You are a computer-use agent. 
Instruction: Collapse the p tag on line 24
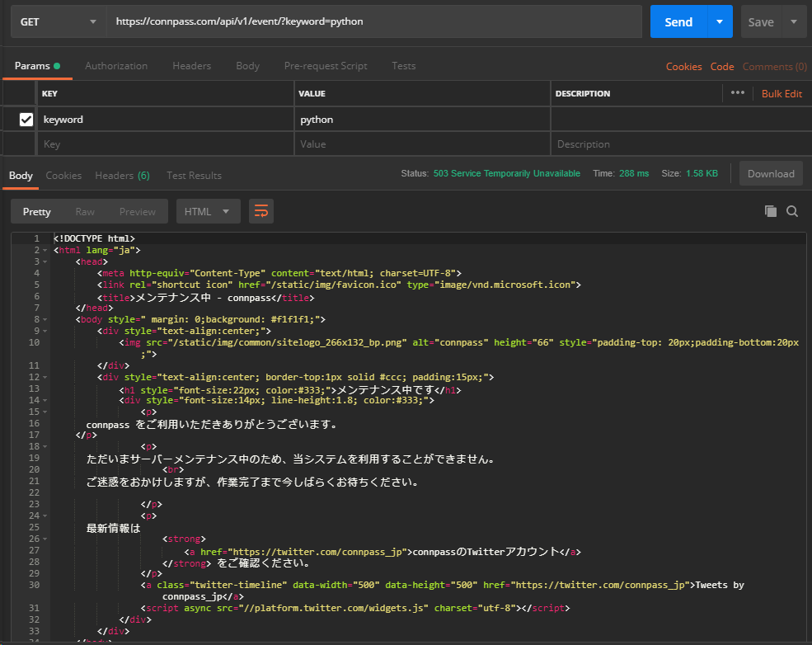tap(45, 516)
